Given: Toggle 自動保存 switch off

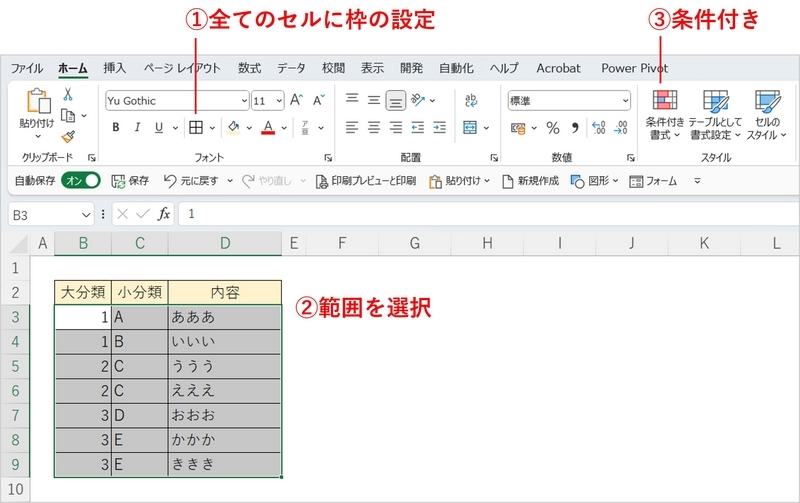Looking at the screenshot, I should click(81, 181).
